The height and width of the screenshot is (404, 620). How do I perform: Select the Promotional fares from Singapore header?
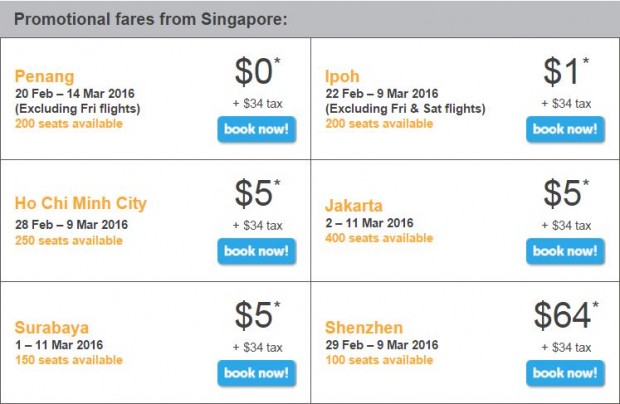(151, 19)
